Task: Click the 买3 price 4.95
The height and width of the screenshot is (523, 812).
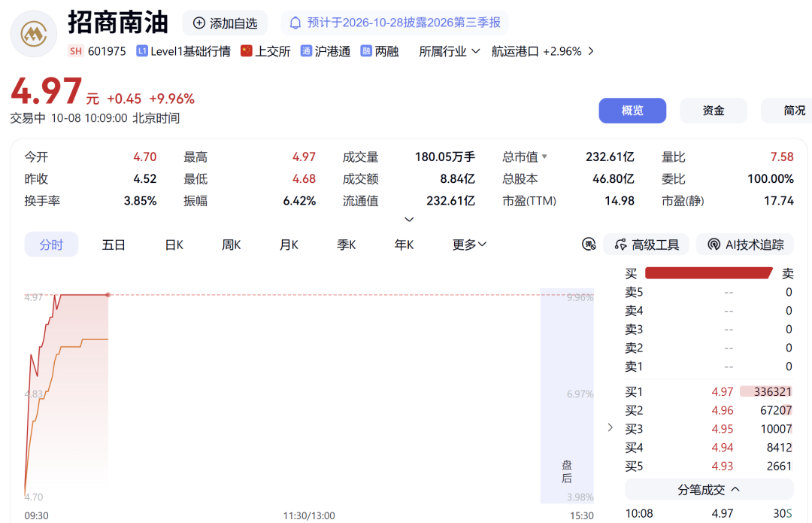Action: [722, 429]
